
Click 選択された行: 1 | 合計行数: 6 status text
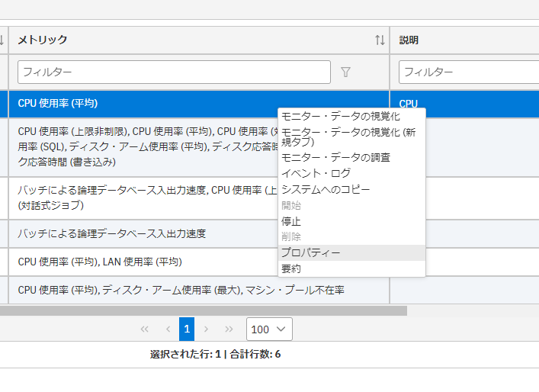point(215,354)
